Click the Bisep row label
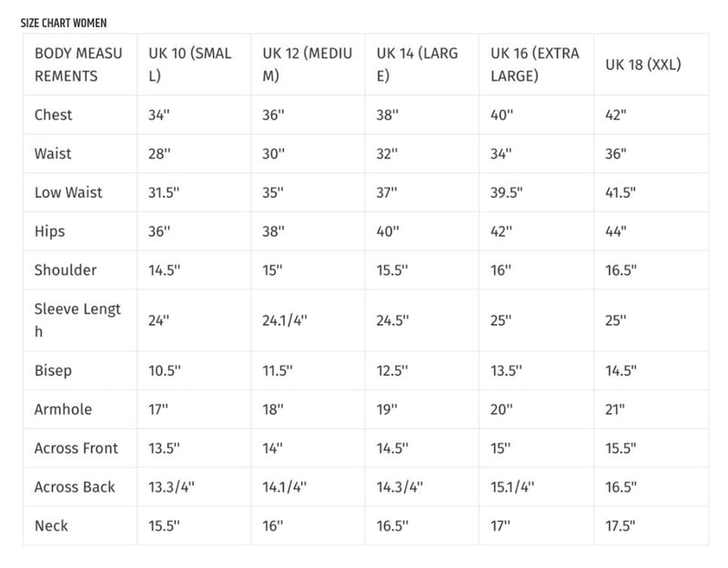Viewport: 728px width, 568px height. pos(52,371)
